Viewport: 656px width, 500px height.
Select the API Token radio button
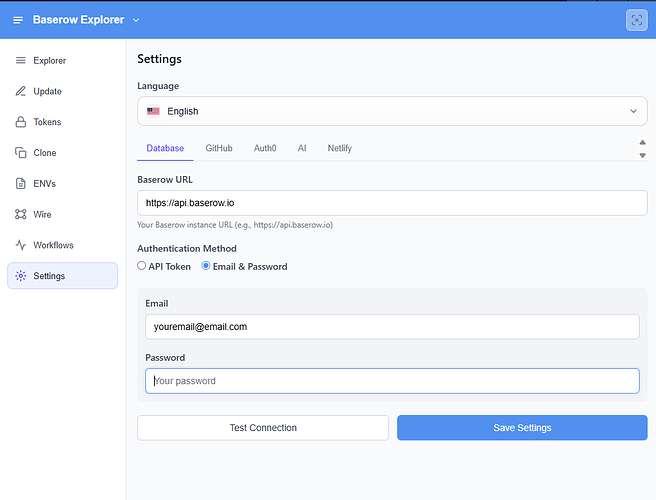point(142,267)
